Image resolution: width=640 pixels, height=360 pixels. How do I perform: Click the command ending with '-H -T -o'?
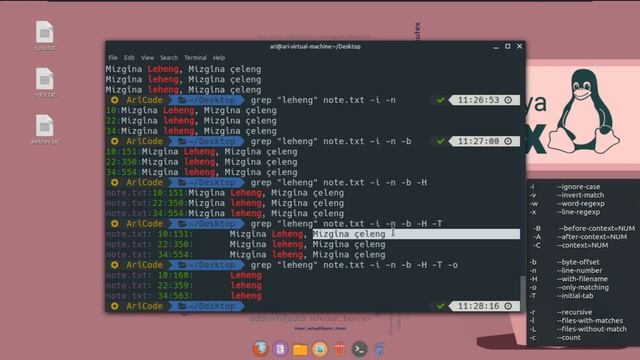point(354,265)
